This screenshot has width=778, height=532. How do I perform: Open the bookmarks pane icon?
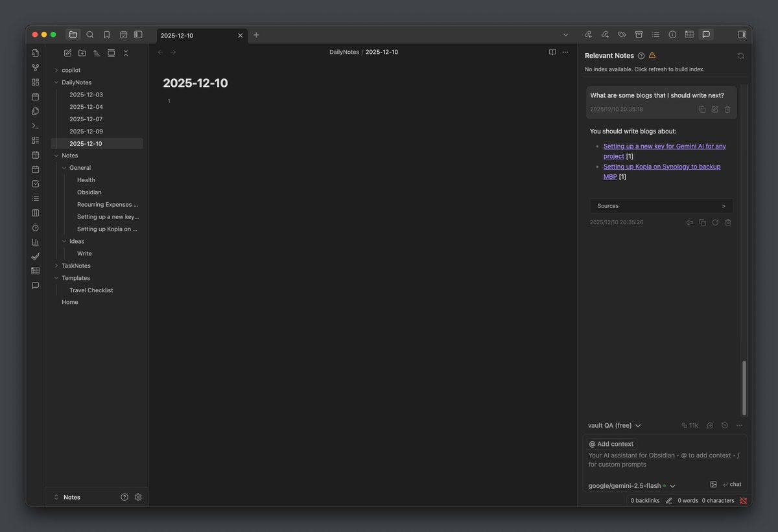106,34
